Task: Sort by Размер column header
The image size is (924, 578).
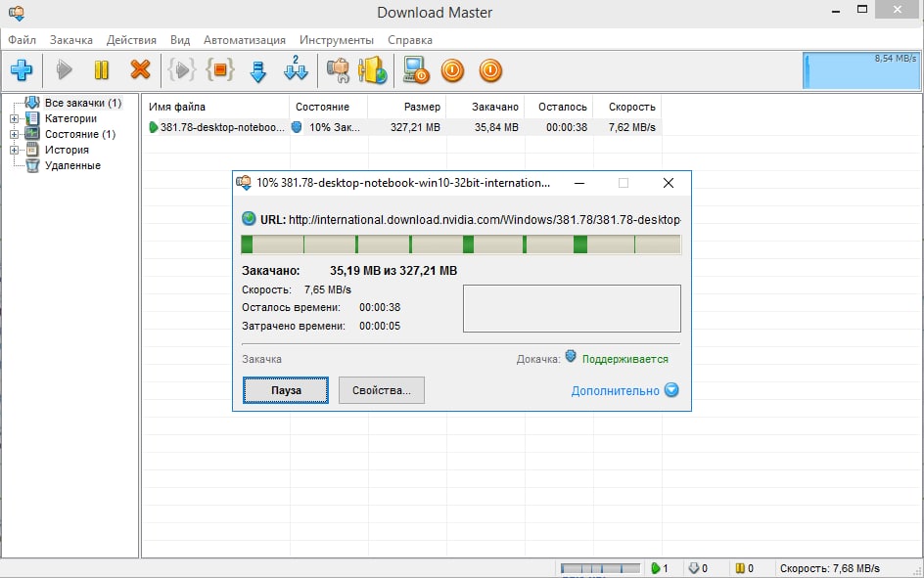Action: [407, 107]
